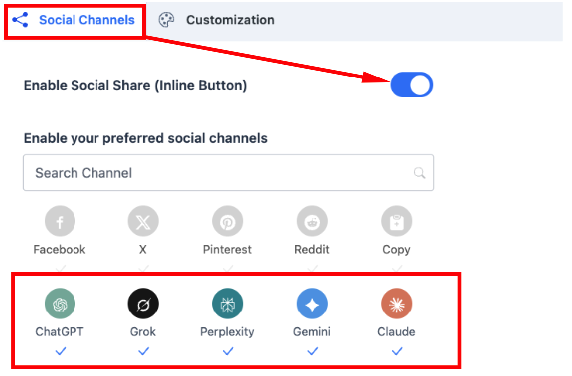Click the palette icon beside Customization

pyautogui.click(x=166, y=20)
